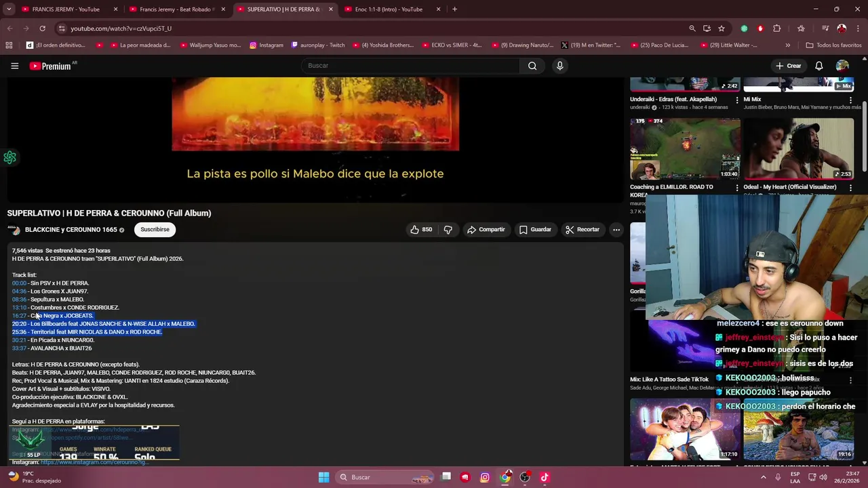Clip video with Recortar button
This screenshot has height=488, width=868.
coord(583,230)
